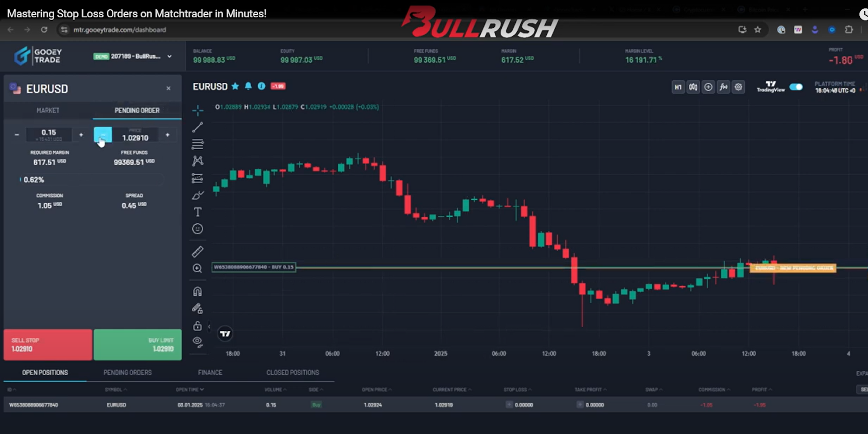Decrease the pending order price
The image size is (868, 434).
[x=103, y=135]
